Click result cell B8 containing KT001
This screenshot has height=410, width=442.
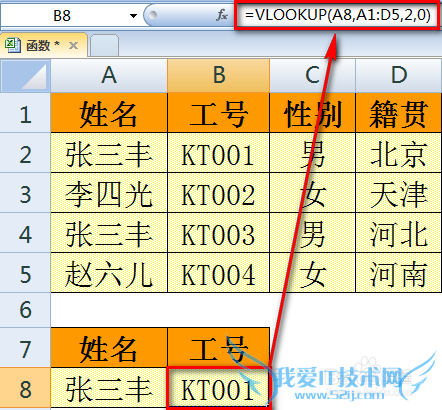(218, 388)
